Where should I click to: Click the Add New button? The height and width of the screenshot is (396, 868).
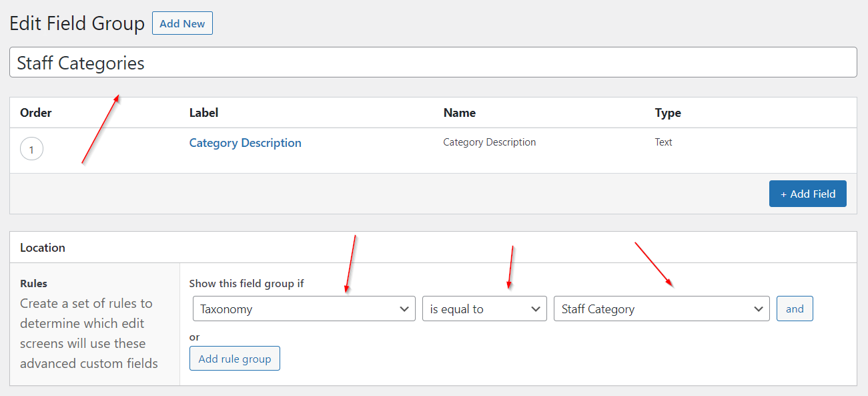click(x=182, y=23)
